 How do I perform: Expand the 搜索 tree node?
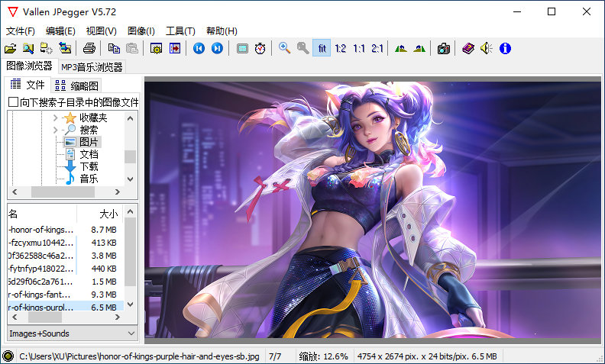(x=55, y=130)
